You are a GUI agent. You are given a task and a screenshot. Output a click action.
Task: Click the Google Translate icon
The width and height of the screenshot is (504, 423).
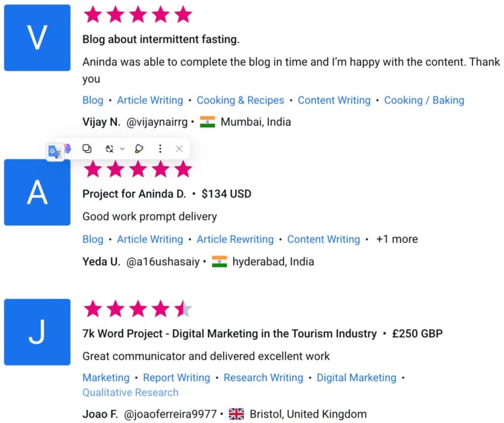(x=55, y=152)
